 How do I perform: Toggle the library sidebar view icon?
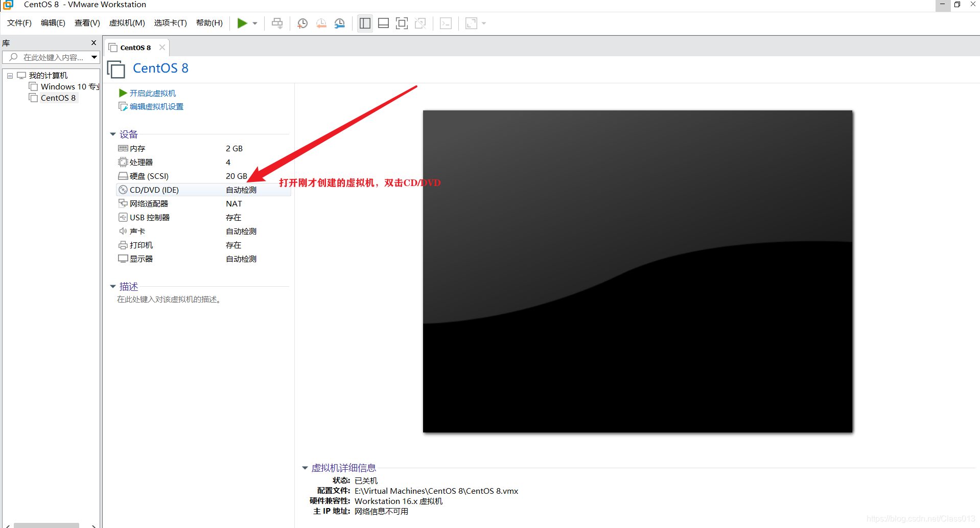tap(365, 24)
